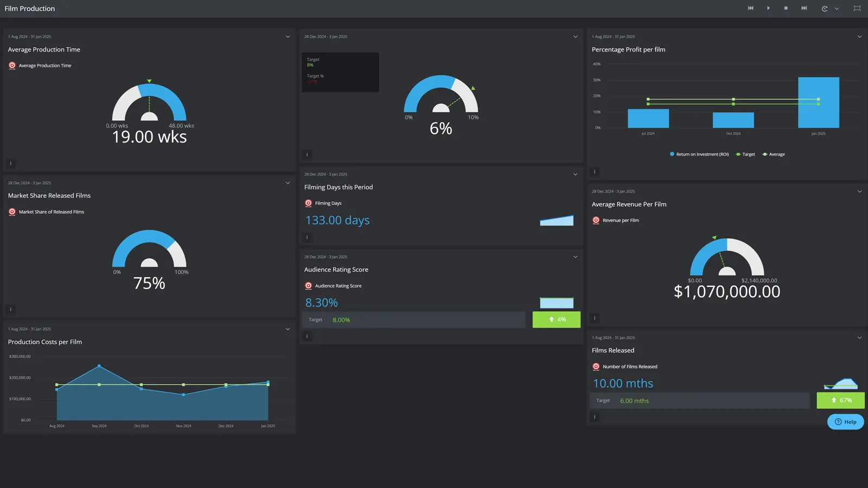Select the Jan 2025 ROI bar
Viewport: 868px width, 488px height.
[819, 102]
